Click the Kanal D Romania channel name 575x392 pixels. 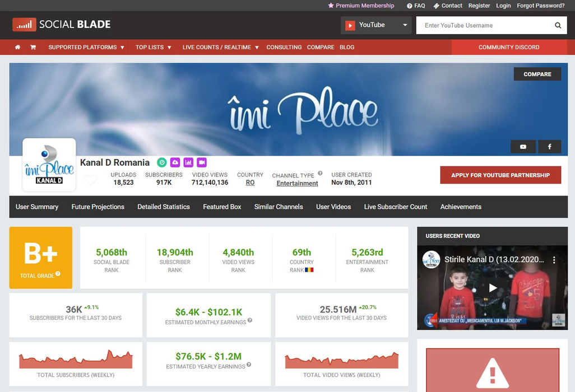[x=115, y=162]
